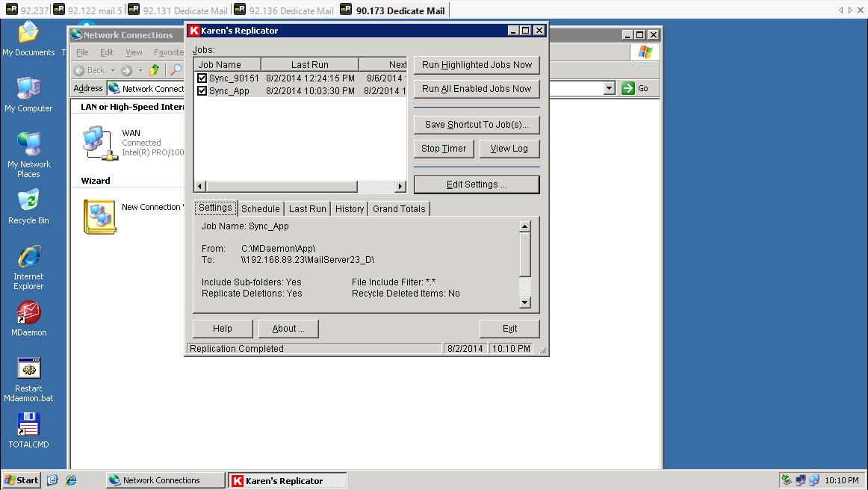Viewport: 868px width, 490px height.
Task: Click settings pane scroll down arrow
Action: 525,303
